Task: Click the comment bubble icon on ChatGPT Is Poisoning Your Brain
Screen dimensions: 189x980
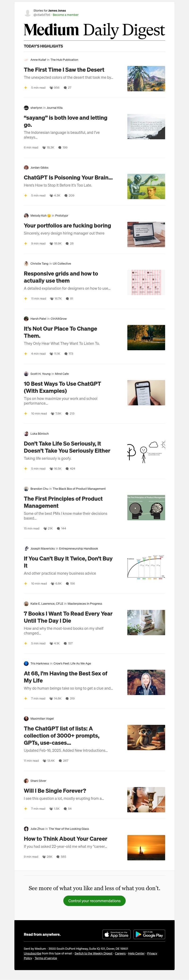Action: pyautogui.click(x=66, y=196)
